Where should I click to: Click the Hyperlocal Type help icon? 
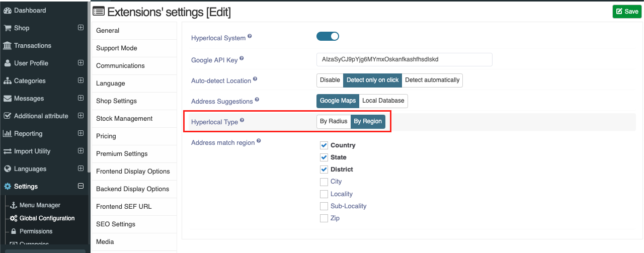point(242,121)
